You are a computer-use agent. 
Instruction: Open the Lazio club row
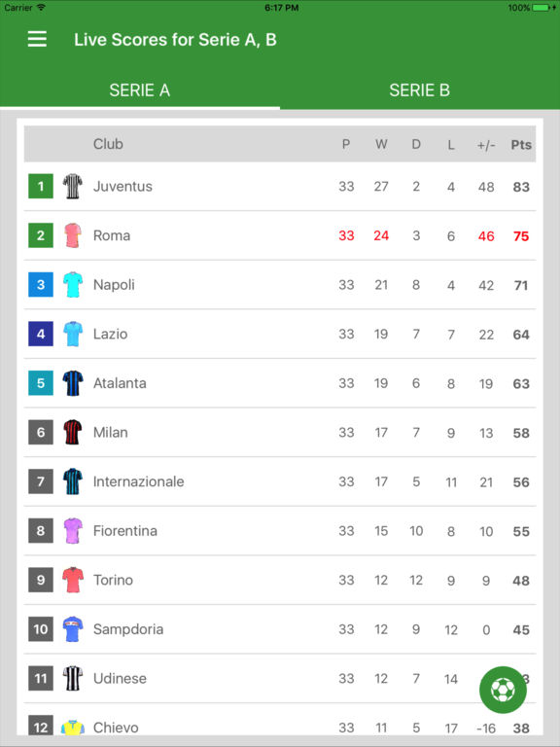click(x=280, y=334)
